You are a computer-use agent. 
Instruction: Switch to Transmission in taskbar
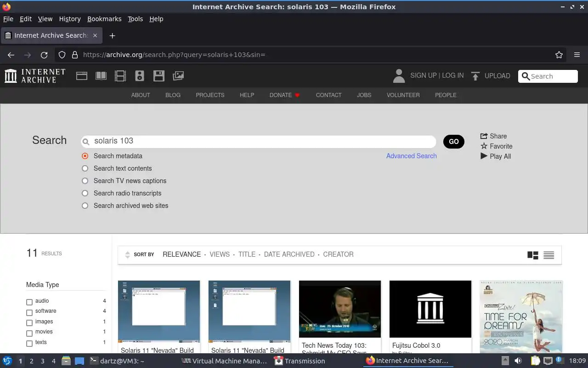[x=300, y=361]
